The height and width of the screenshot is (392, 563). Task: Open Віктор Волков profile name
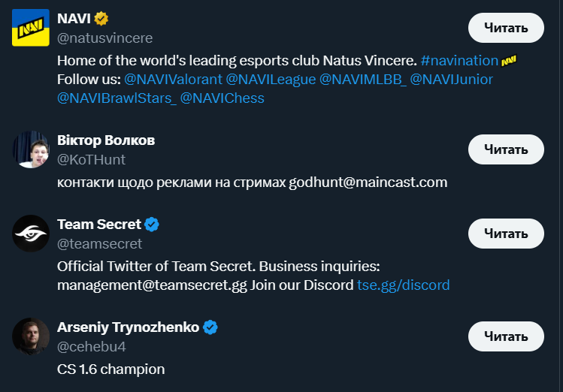tap(106, 140)
